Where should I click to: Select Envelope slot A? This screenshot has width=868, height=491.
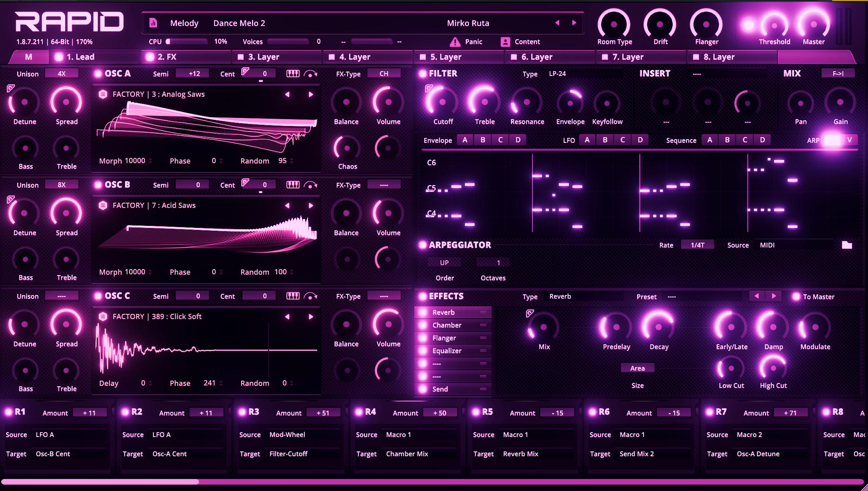[465, 140]
